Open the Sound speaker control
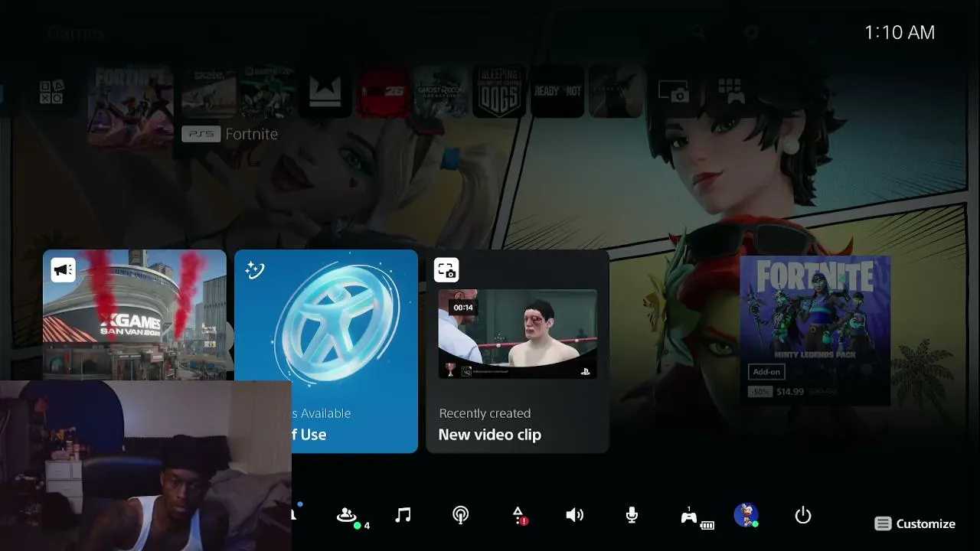This screenshot has height=551, width=980. click(574, 515)
